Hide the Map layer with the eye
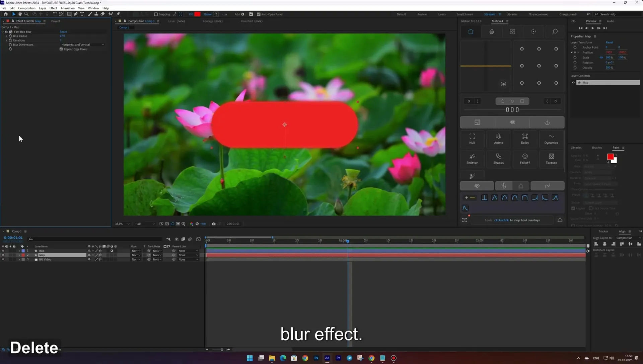Image resolution: width=643 pixels, height=364 pixels. (x=3, y=255)
